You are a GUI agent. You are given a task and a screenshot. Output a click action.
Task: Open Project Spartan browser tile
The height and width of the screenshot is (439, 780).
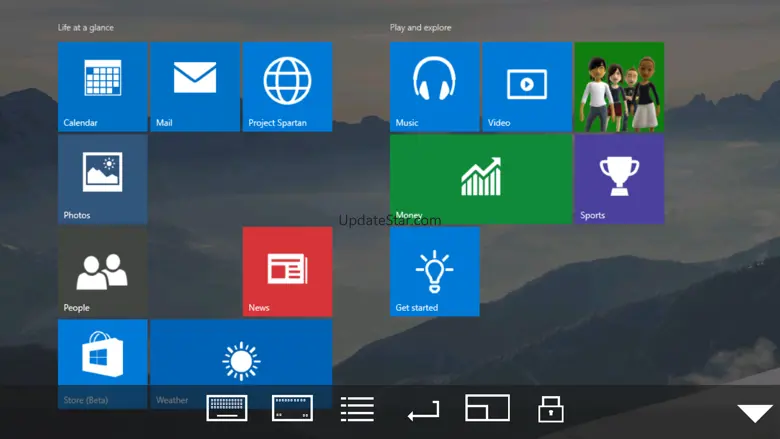click(287, 87)
